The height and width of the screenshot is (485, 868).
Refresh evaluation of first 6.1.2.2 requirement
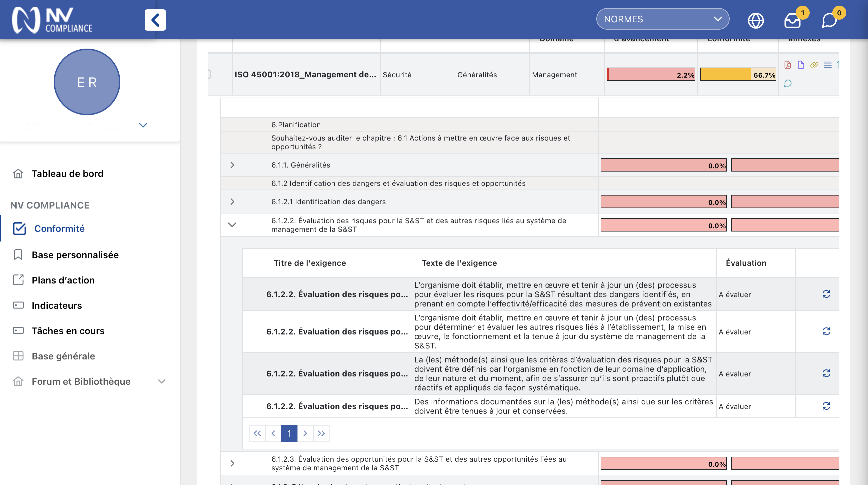(826, 294)
